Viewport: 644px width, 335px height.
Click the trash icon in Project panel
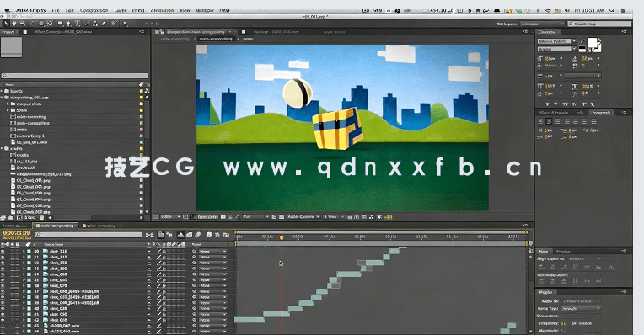click(x=42, y=218)
